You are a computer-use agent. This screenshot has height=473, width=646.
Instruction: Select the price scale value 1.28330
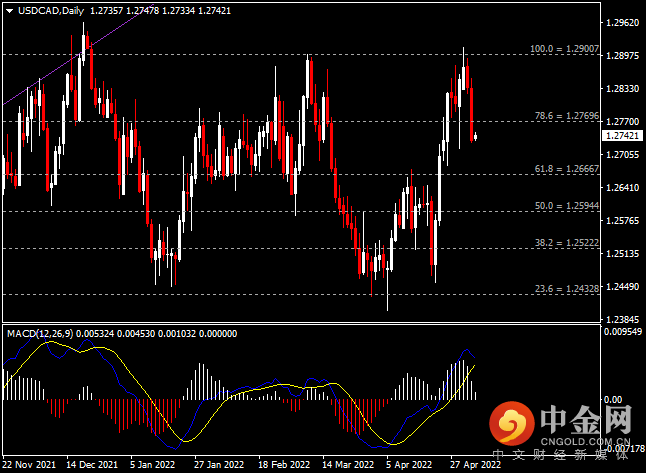point(623,89)
